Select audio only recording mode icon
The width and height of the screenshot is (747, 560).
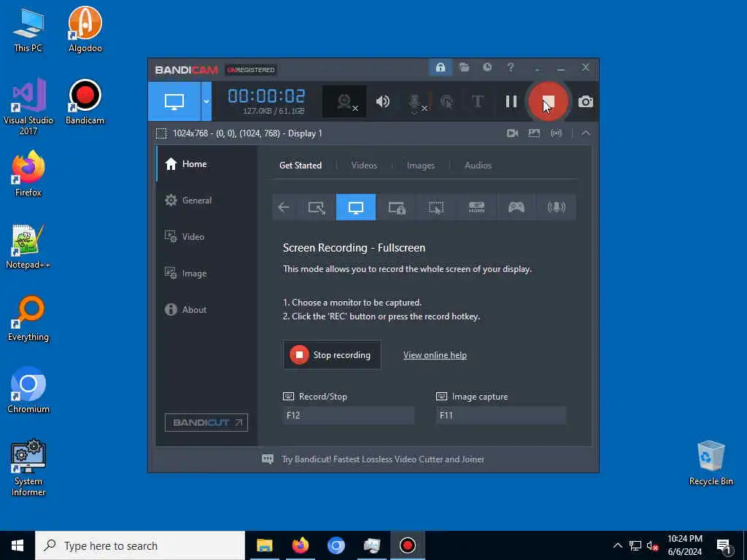pos(556,207)
